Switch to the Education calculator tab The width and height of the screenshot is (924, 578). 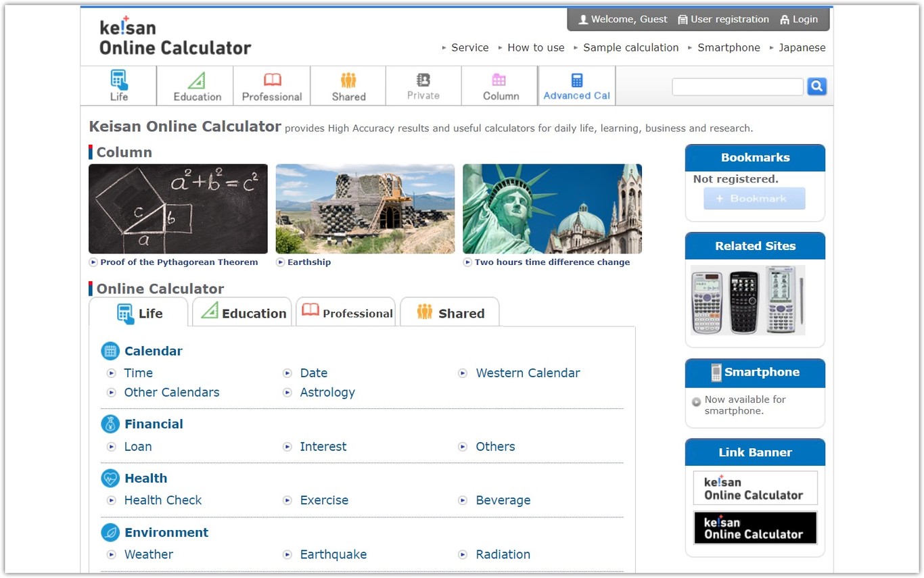242,312
